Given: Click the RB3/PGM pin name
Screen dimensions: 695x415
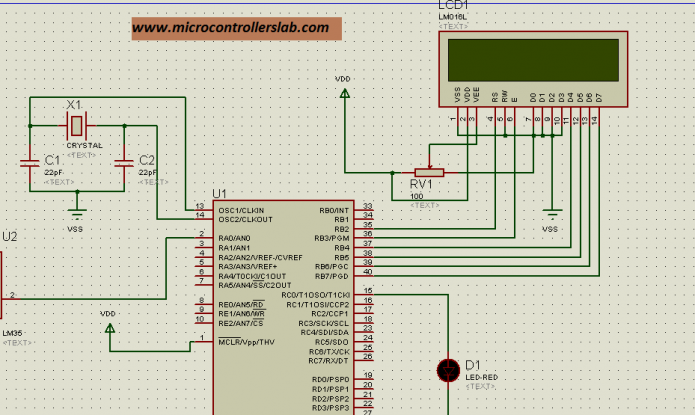Looking at the screenshot, I should (332, 239).
